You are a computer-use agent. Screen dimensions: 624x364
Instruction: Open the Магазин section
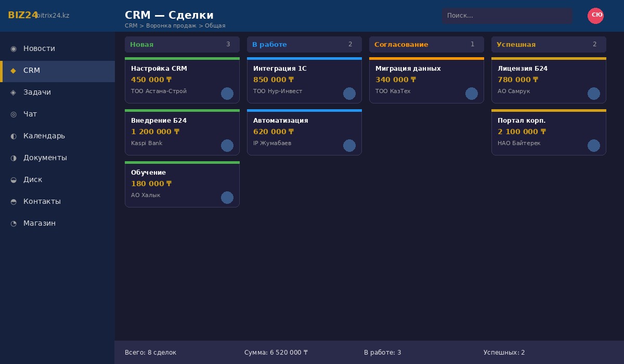point(40,223)
